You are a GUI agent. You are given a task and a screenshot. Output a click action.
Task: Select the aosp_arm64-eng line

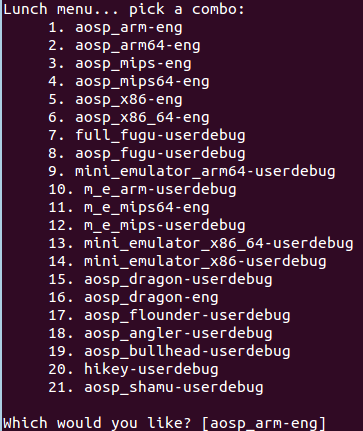138,46
